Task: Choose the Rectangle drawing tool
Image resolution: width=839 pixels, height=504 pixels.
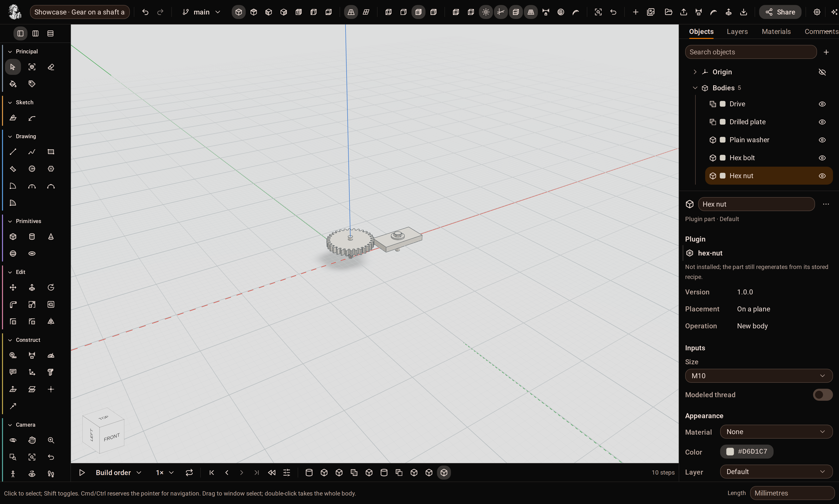Action: coord(51,152)
